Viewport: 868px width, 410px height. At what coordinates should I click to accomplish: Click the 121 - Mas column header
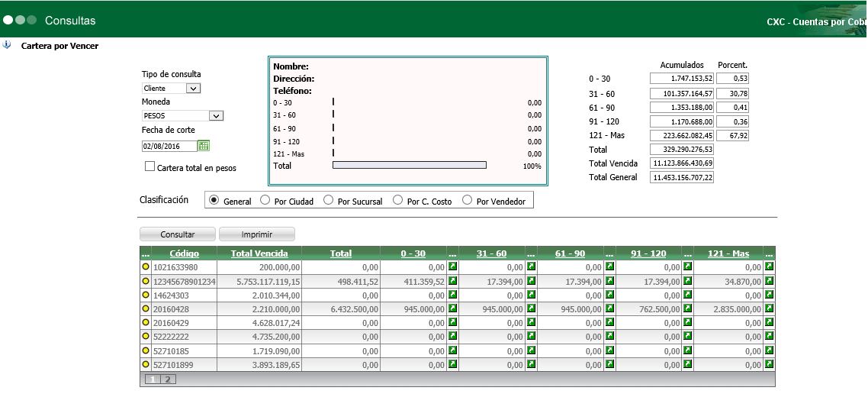728,253
